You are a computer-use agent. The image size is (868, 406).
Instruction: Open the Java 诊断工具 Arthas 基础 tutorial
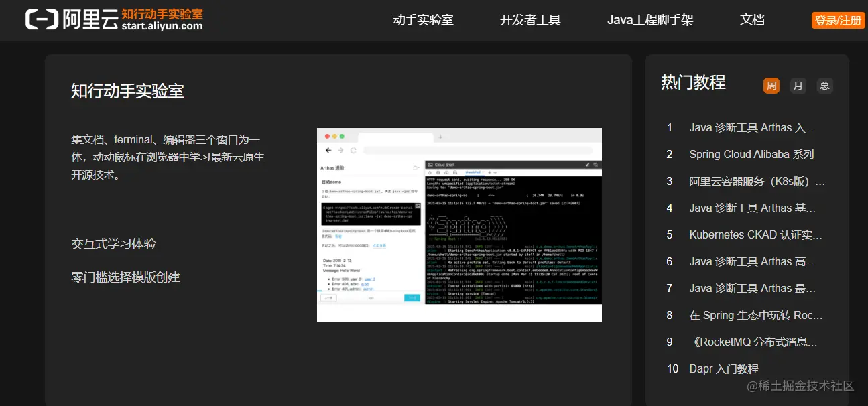click(752, 208)
